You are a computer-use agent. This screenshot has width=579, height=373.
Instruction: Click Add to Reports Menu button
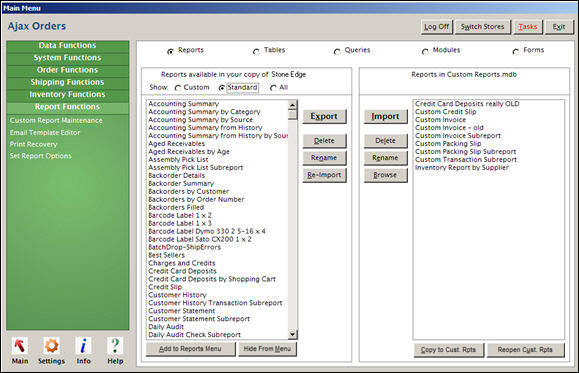point(190,349)
